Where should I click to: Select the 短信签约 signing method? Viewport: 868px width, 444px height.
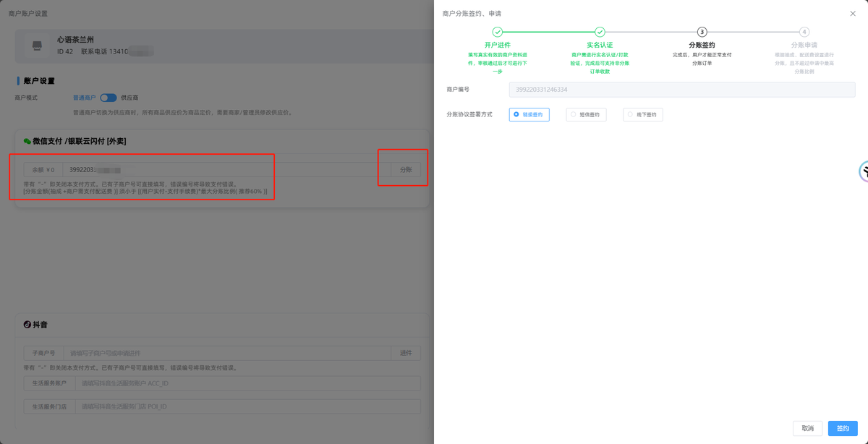coord(586,114)
